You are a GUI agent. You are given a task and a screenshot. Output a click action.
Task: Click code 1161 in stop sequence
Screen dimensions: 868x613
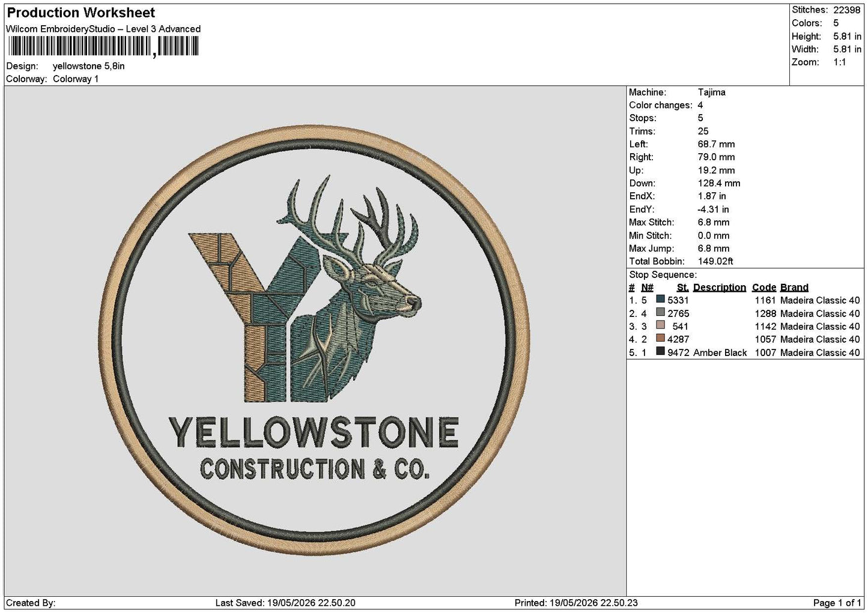point(766,300)
